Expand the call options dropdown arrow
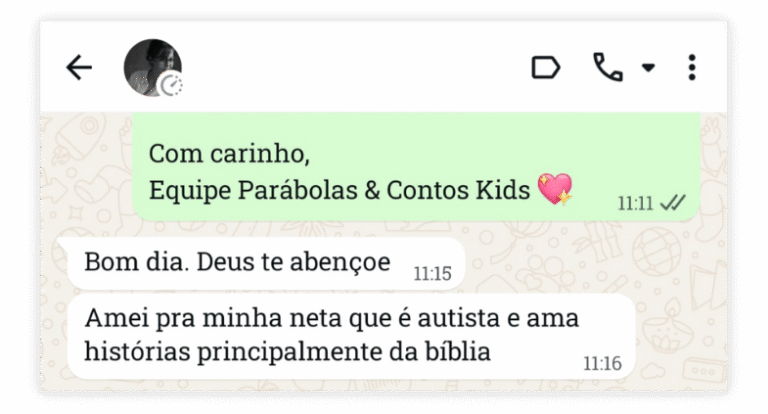The width and height of the screenshot is (768, 414). 648,68
